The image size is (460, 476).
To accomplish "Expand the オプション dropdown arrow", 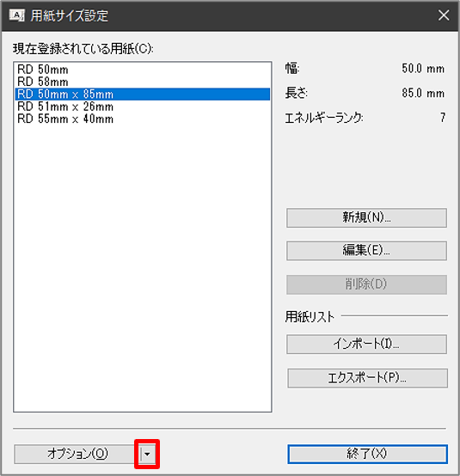I will [147, 455].
